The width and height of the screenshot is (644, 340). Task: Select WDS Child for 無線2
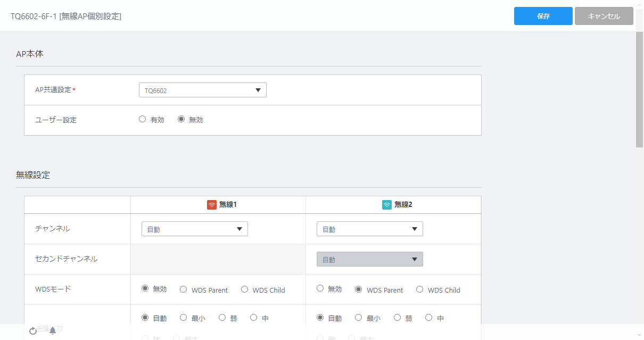(419, 289)
